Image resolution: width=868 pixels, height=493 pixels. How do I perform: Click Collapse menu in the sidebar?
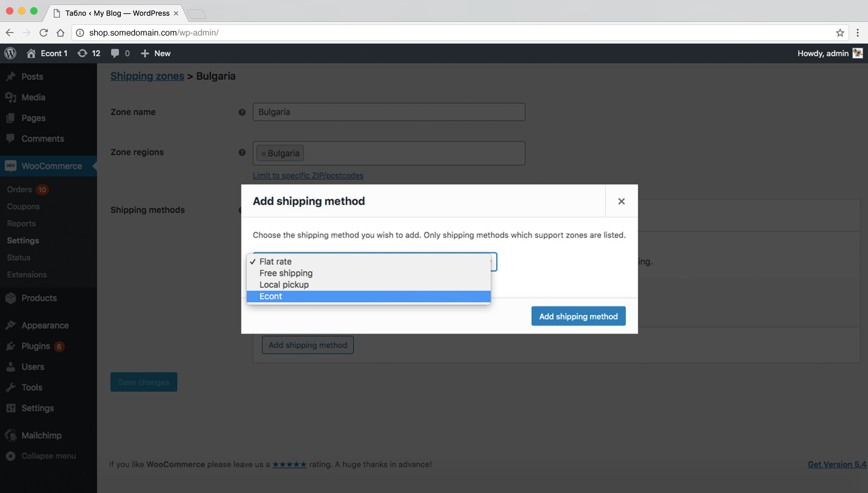click(48, 456)
